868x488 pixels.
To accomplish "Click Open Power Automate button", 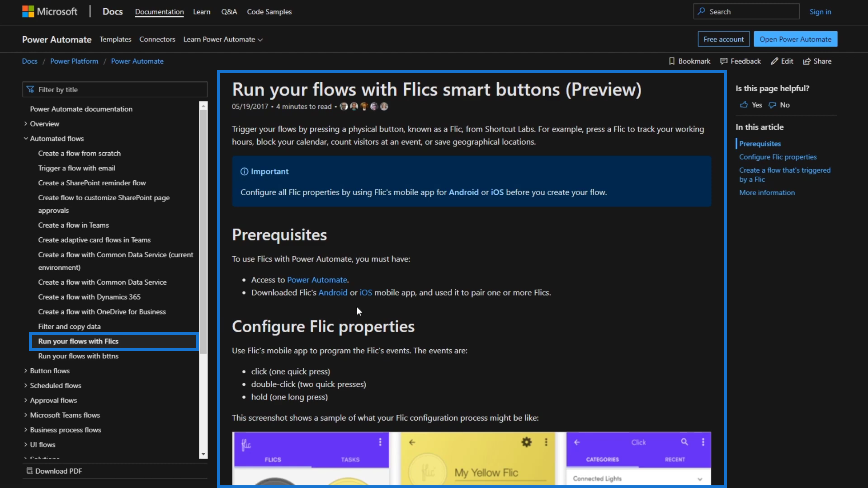I will click(x=796, y=39).
